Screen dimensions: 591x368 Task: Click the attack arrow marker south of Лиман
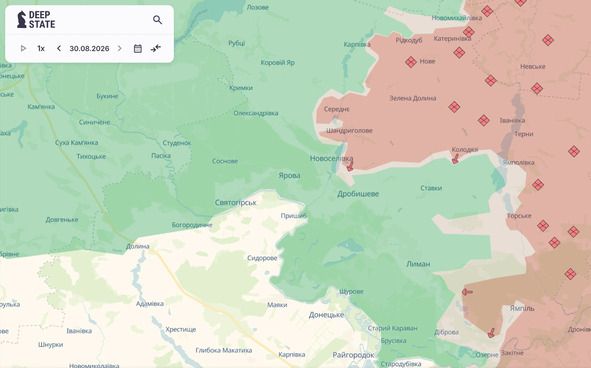click(x=467, y=292)
